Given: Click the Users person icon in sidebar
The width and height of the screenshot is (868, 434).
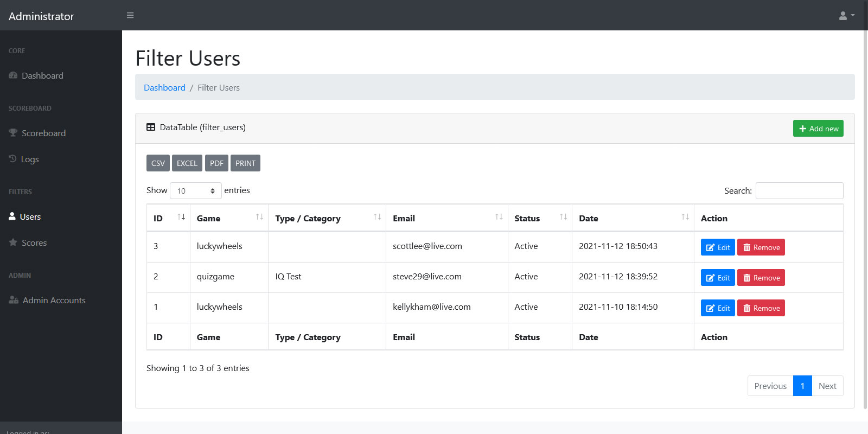Looking at the screenshot, I should pos(12,216).
